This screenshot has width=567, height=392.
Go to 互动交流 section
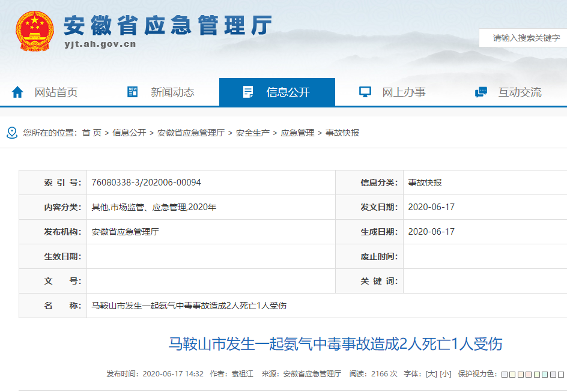point(520,92)
